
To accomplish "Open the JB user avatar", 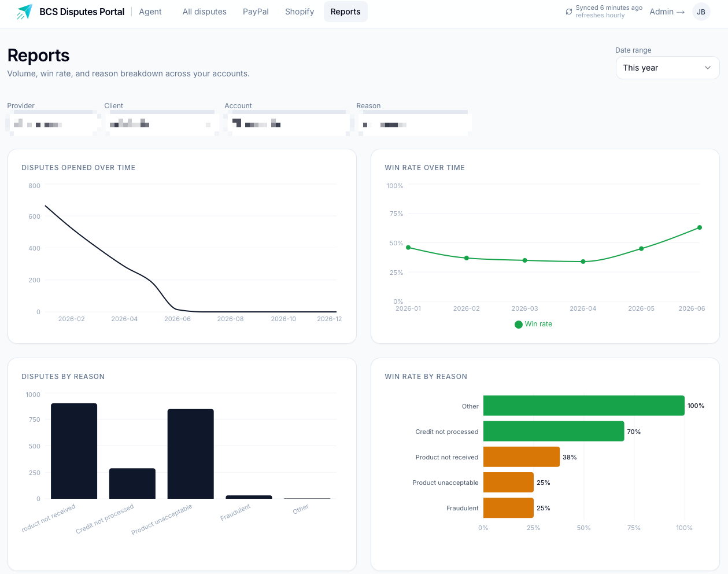I will point(701,12).
